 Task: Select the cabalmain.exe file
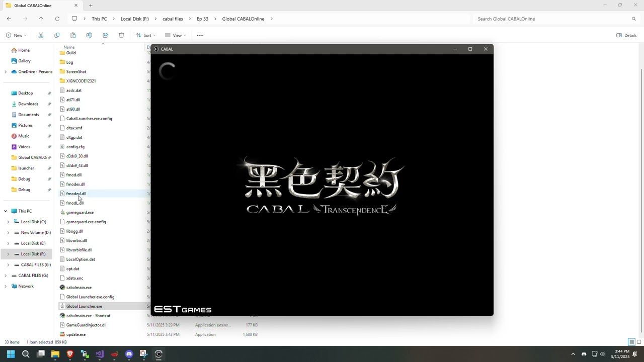click(79, 288)
